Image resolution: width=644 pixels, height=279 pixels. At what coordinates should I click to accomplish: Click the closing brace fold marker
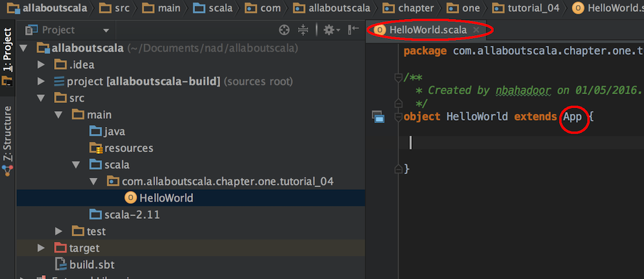tap(397, 168)
